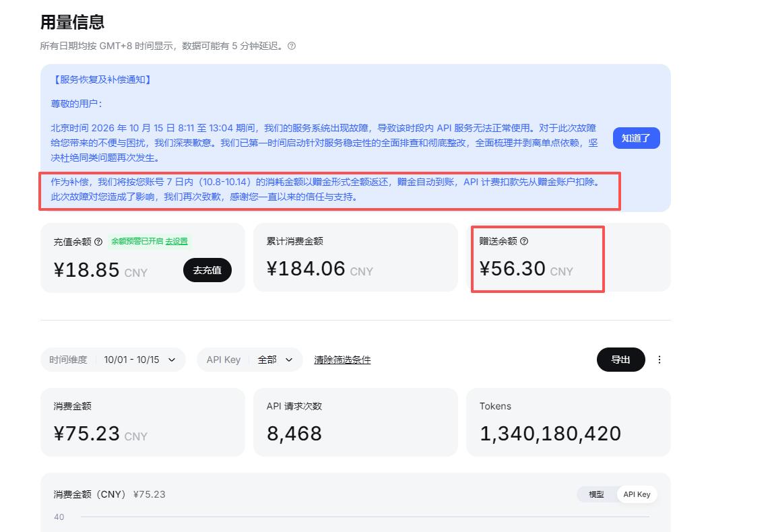Image resolution: width=772 pixels, height=532 pixels.
Task: Click the 去充值 recharge button
Action: click(x=207, y=270)
